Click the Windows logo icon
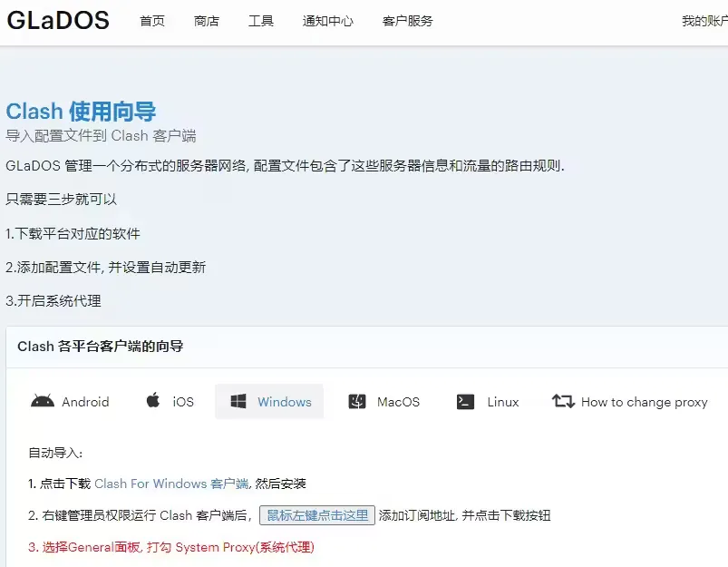The width and height of the screenshot is (728, 567). 238,402
